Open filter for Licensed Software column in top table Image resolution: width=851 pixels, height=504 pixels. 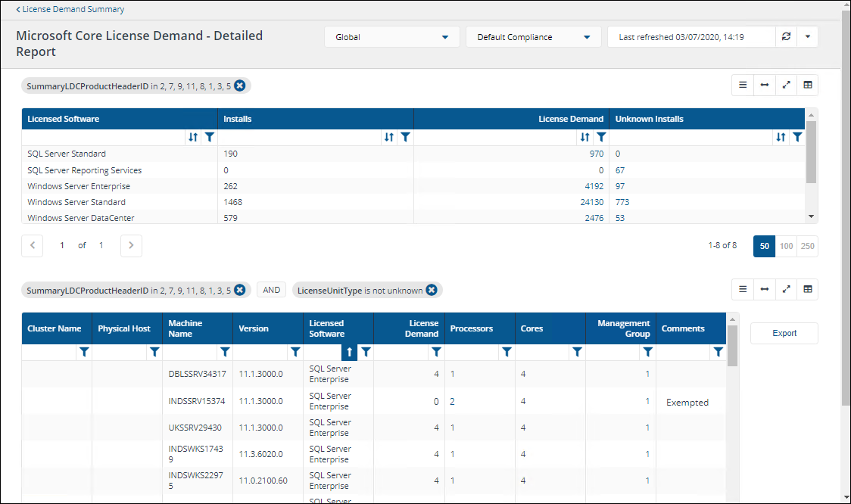(x=210, y=137)
